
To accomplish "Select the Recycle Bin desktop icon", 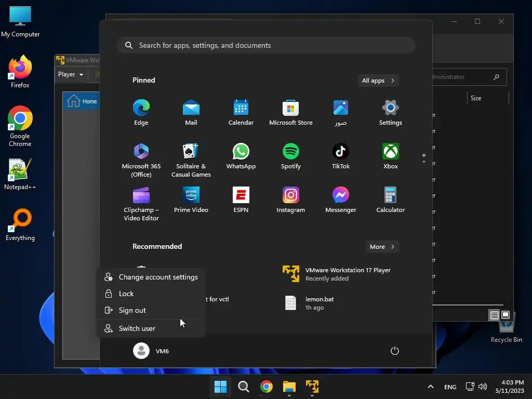I will (506, 329).
